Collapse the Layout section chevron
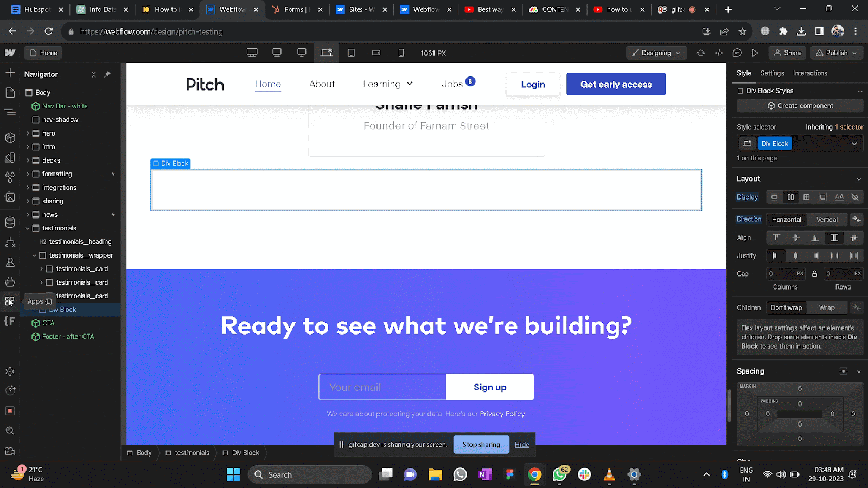 858,179
